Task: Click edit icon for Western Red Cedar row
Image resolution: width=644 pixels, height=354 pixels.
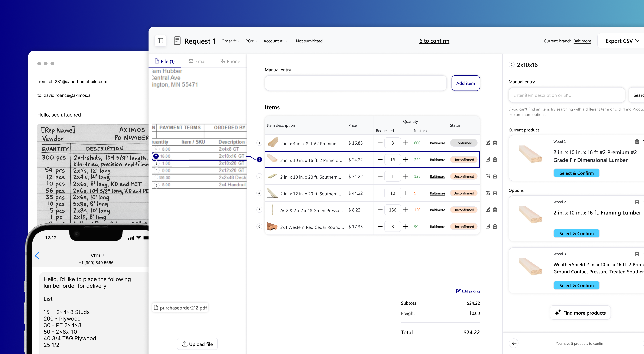Action: pos(488,227)
